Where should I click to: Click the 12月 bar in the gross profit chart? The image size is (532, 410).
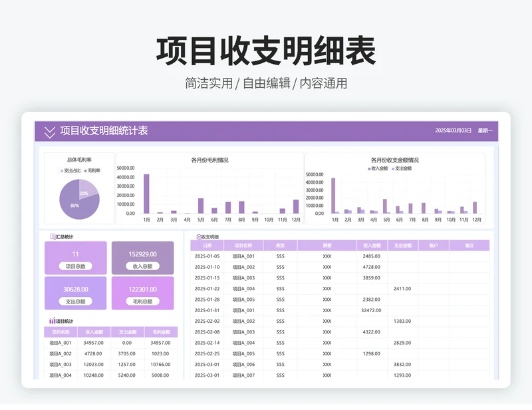[296, 206]
